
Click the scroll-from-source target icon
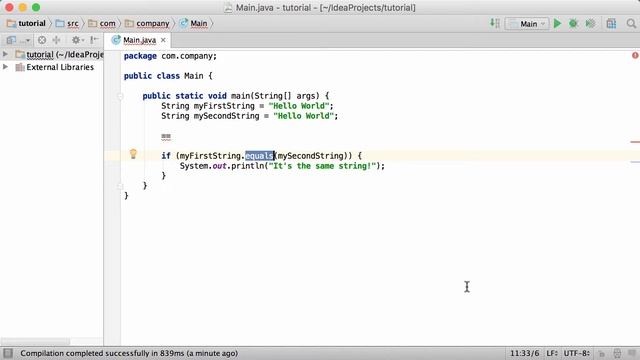point(42,40)
